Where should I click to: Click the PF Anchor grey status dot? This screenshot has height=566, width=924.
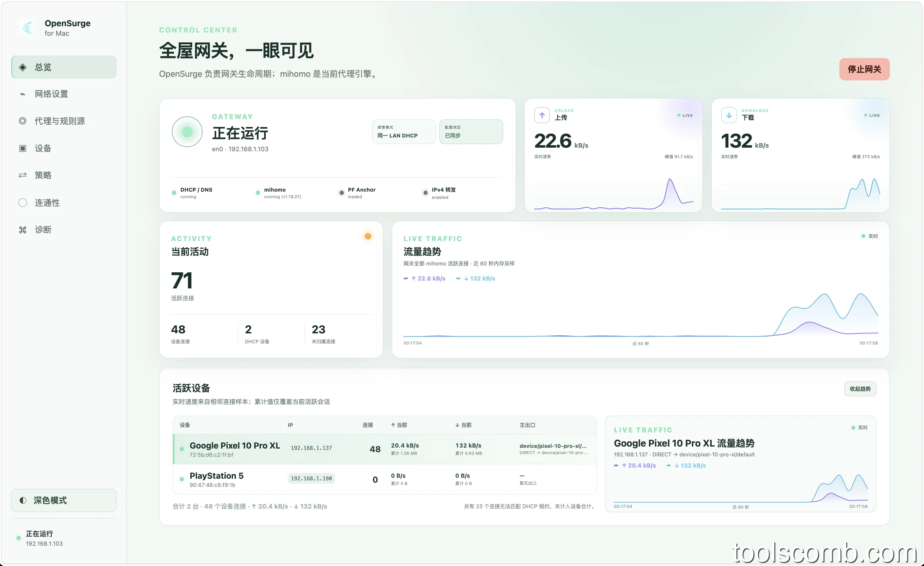(342, 193)
